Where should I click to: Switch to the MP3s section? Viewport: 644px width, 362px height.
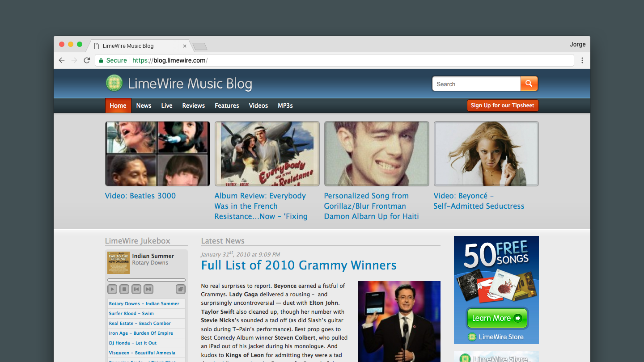(285, 105)
